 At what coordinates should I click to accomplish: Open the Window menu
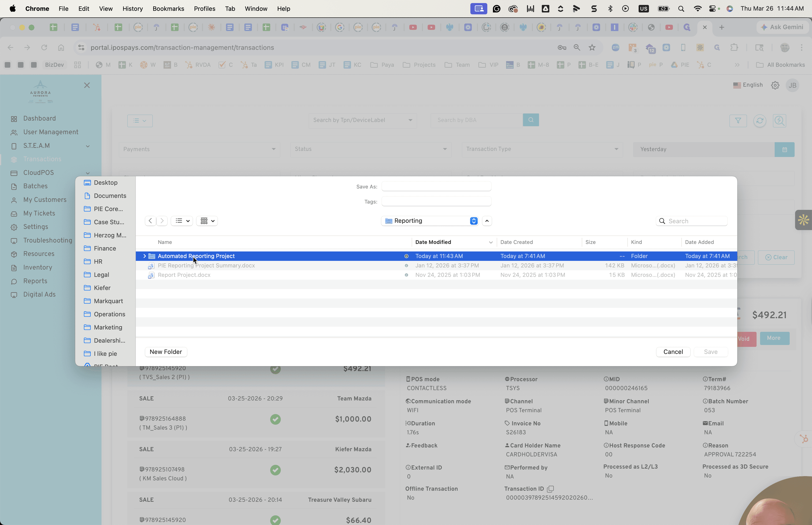[x=256, y=8]
